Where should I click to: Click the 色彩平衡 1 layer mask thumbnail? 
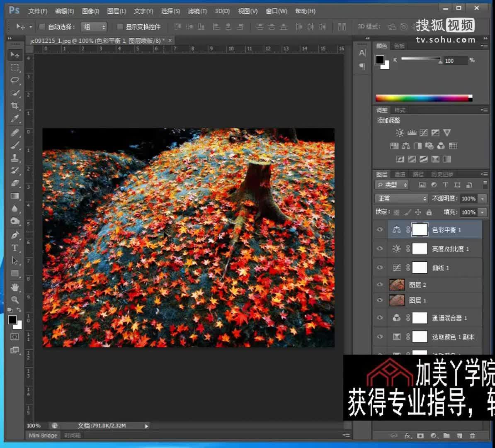(419, 230)
